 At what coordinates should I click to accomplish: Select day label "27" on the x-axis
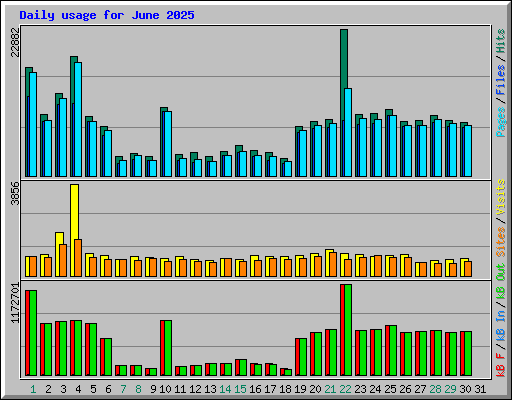pyautogui.click(x=420, y=389)
